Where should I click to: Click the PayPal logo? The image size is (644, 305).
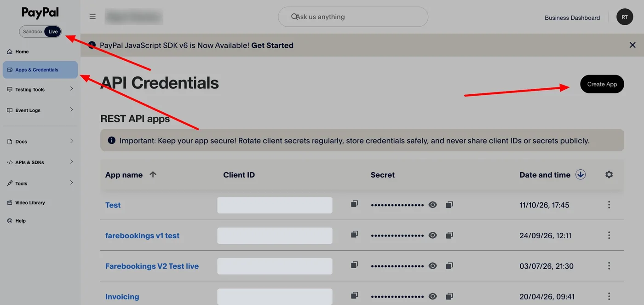tap(40, 13)
